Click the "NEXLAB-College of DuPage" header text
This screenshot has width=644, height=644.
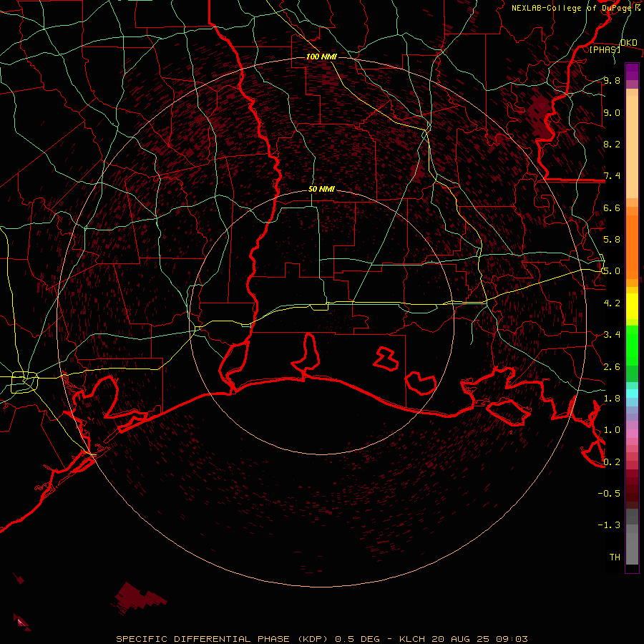(572, 8)
